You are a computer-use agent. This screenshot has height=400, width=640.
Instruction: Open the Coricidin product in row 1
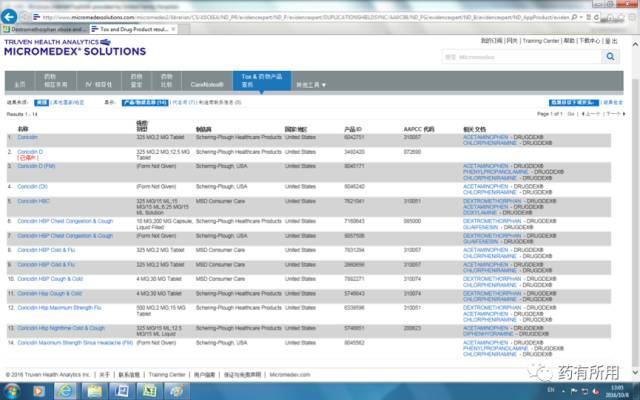coord(27,137)
